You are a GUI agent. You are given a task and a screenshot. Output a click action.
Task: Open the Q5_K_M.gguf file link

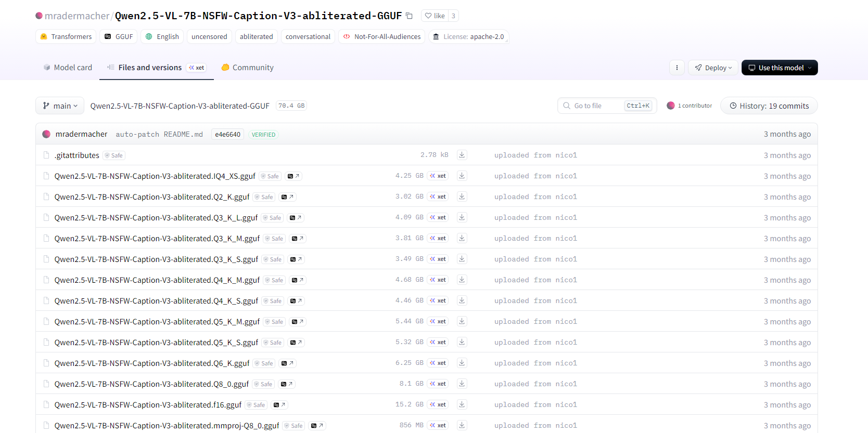[157, 322]
